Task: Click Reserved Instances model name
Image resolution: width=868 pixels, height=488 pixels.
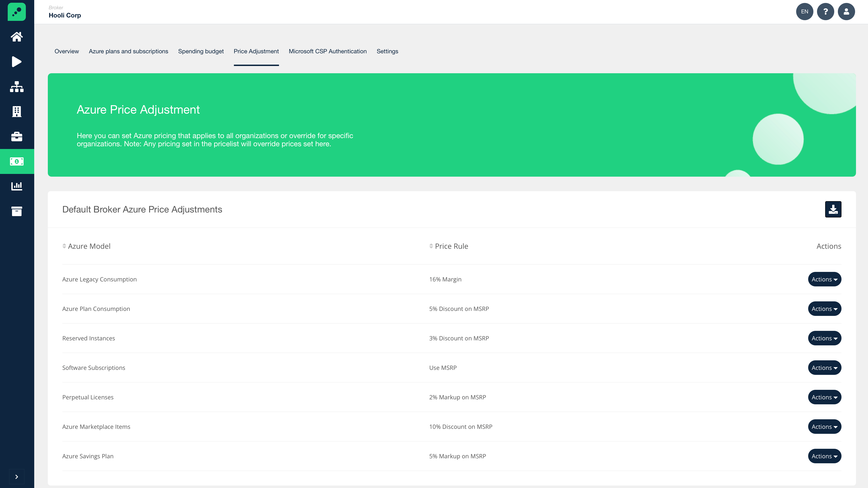Action: pos(89,338)
